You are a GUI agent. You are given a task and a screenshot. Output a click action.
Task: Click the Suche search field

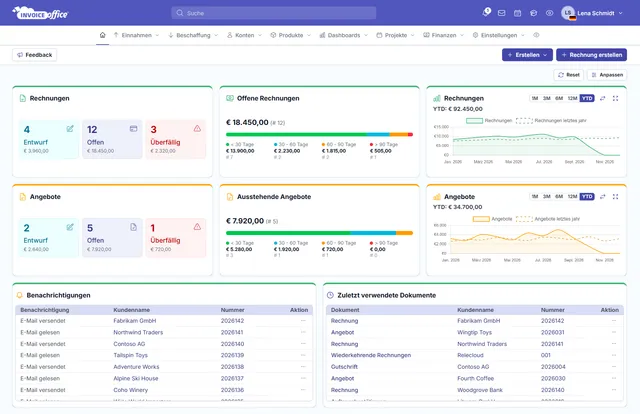(273, 13)
